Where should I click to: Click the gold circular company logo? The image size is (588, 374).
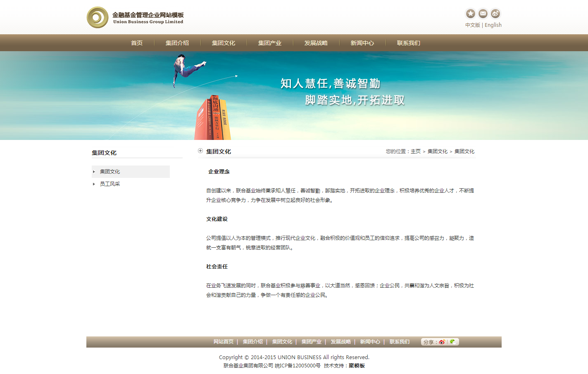(98, 17)
